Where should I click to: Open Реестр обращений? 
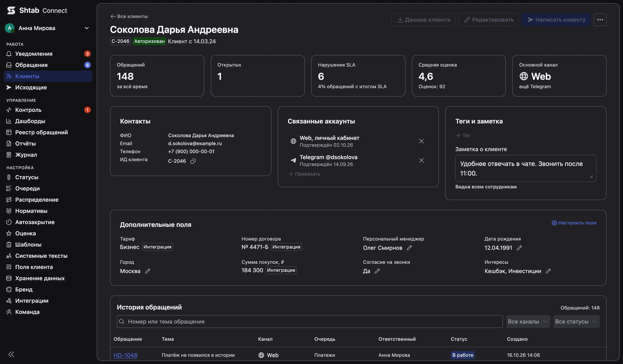coord(48,132)
